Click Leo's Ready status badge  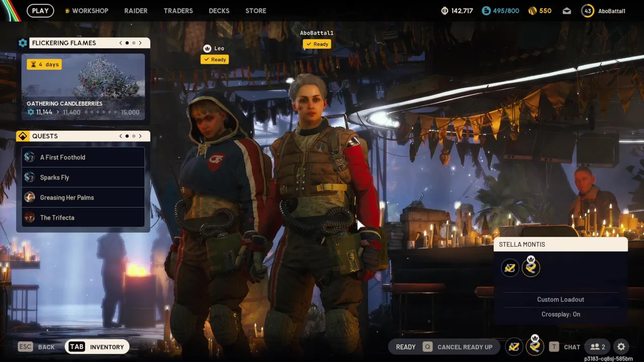215,59
